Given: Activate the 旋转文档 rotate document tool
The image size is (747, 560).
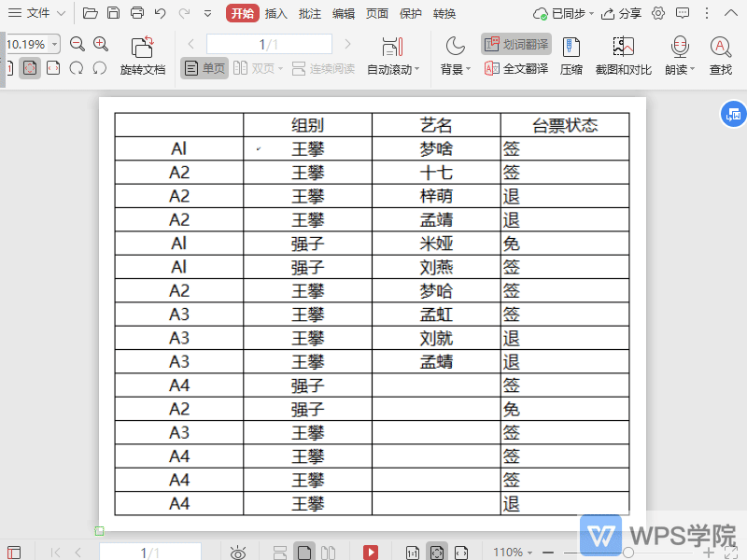Looking at the screenshot, I should [x=143, y=56].
